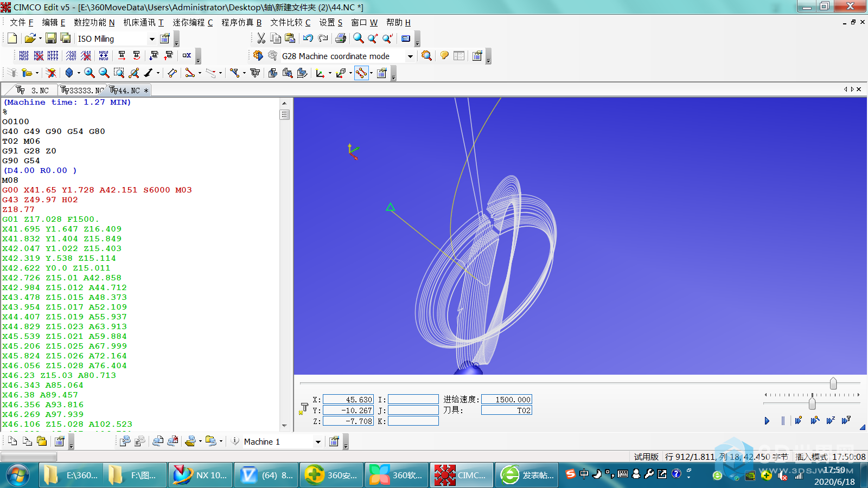868x488 pixels.
Task: Save the file with the floppy disk icon
Action: pos(51,38)
